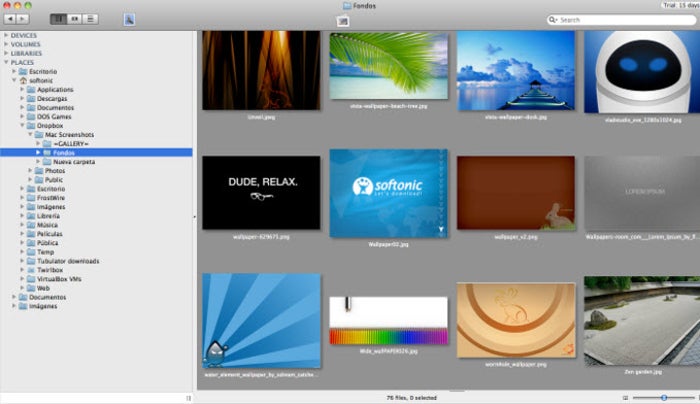Switch to list view mode

tap(91, 19)
